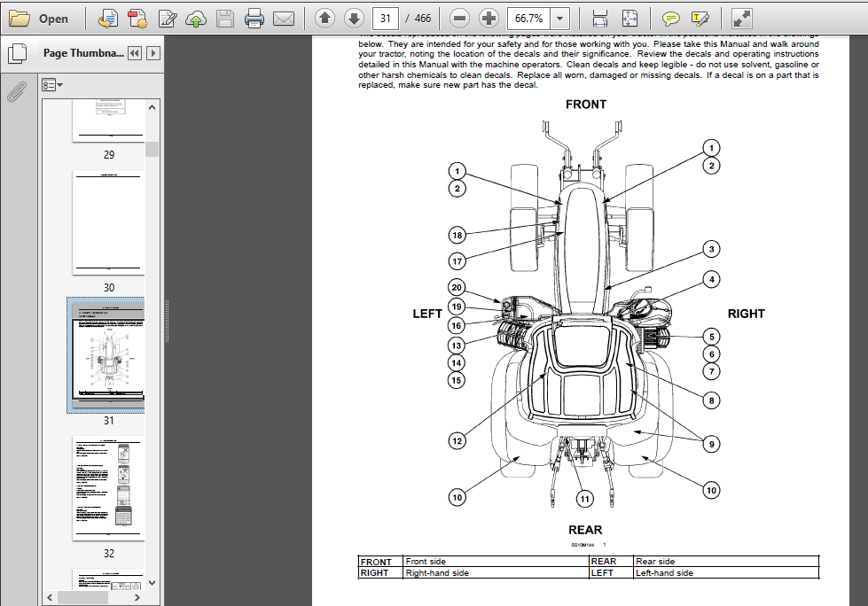Screen dimensions: 868x606
Task: Click the thumbnail horizontal scroll right arrow
Action: 137,598
